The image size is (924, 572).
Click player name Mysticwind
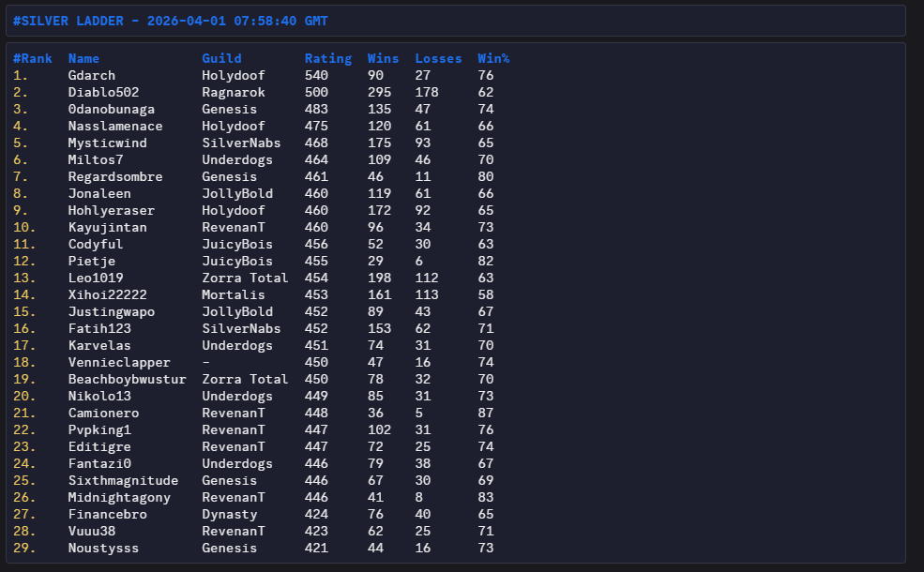[x=107, y=143]
